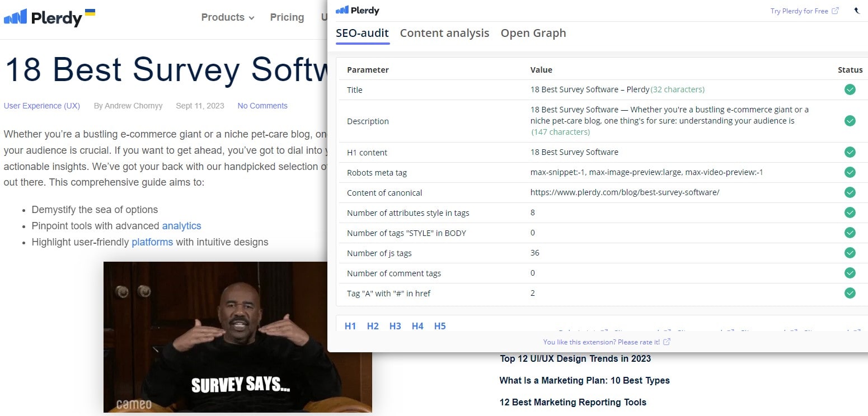Select the H1 heading filter

click(350, 326)
